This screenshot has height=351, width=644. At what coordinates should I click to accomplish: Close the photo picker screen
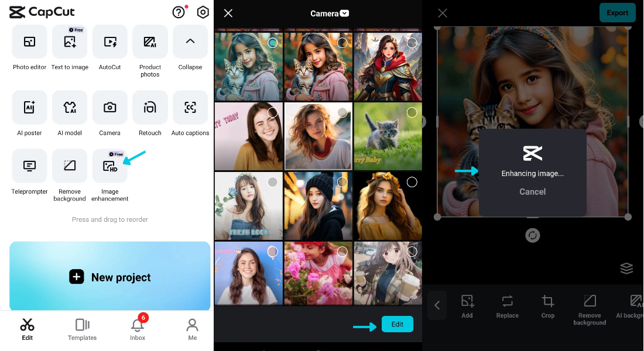[x=228, y=13]
